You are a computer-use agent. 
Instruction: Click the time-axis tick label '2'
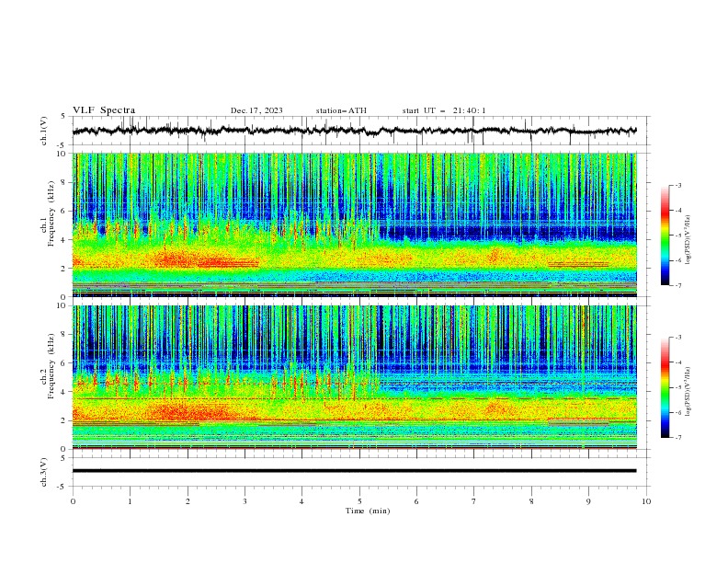(x=188, y=501)
